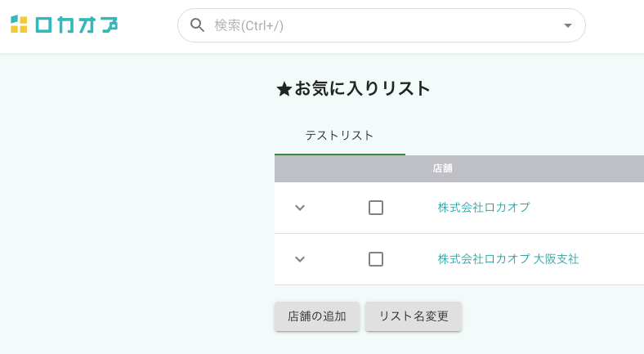Click the header cell above the checkboxes
Image resolution: width=644 pixels, height=354 pixels.
[x=376, y=168]
